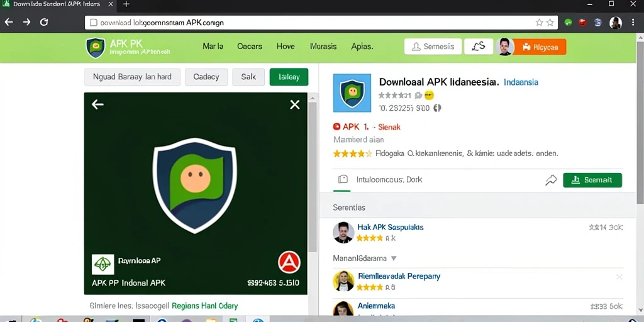Open the Murasis menu item
This screenshot has width=644, height=322.
(323, 47)
